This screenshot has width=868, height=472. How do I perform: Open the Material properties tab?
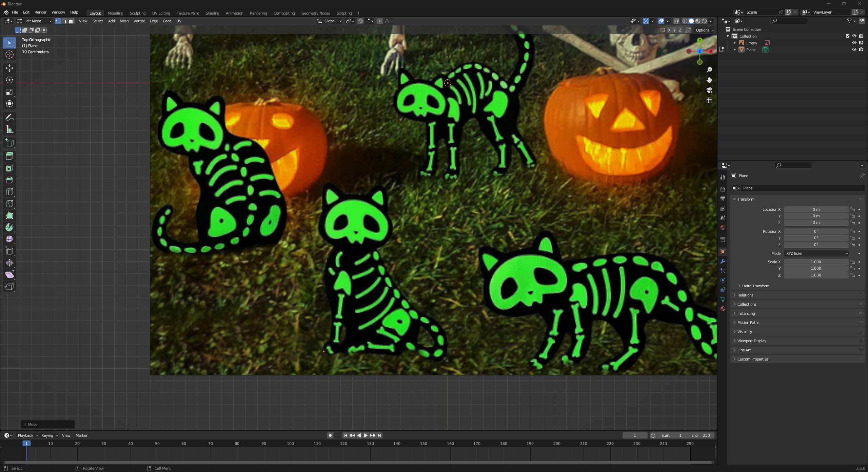[x=723, y=309]
